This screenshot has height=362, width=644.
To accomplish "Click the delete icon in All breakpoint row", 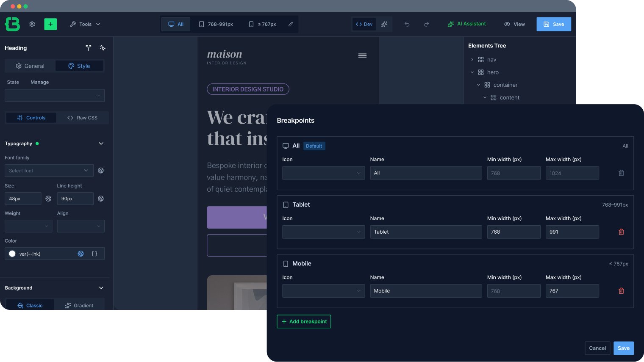I will [621, 173].
